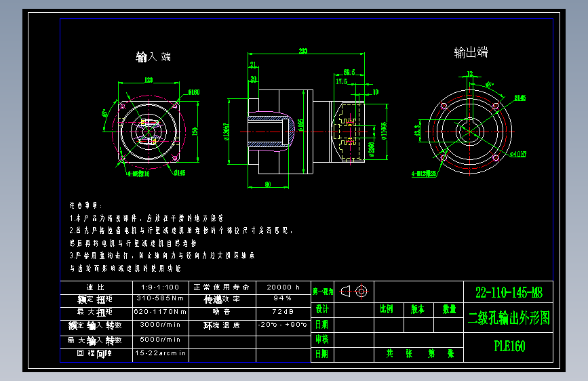The image size is (588, 381).
Task: Click the 12 keyway width dimension
Action: 470,73
